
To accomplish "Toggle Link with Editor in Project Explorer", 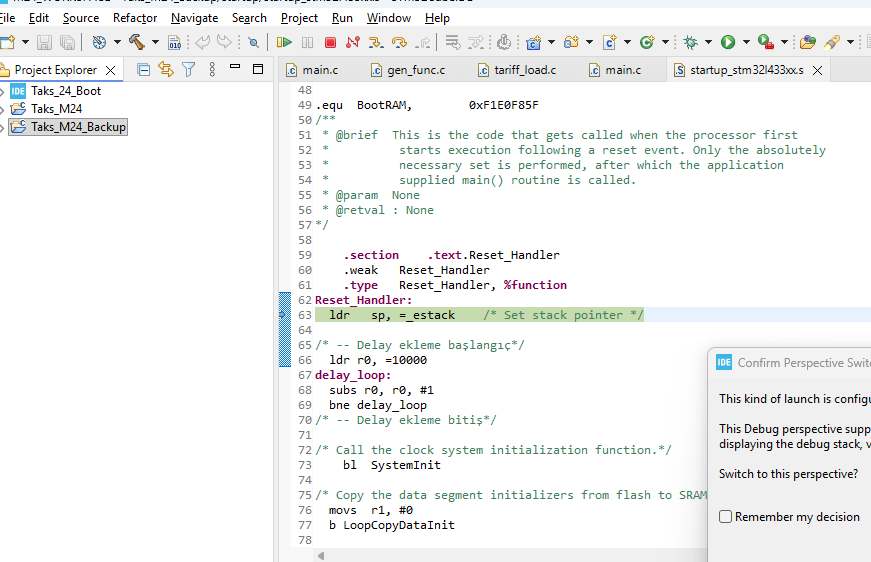I will pyautogui.click(x=165, y=70).
